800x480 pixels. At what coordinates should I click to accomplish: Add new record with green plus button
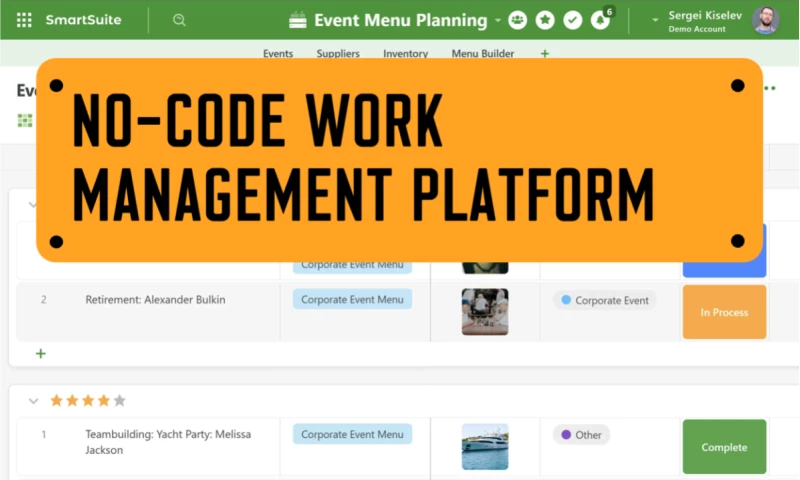[x=41, y=353]
